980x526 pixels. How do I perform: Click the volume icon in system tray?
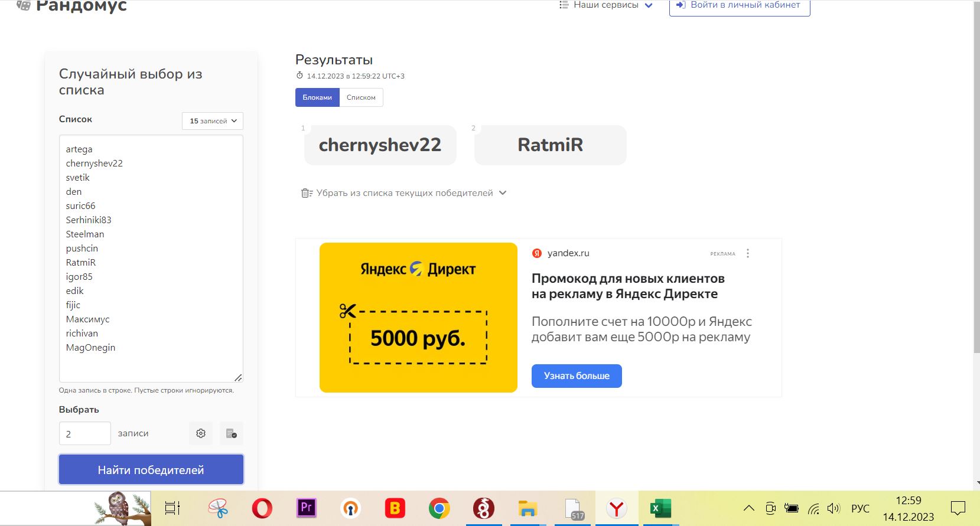[834, 508]
